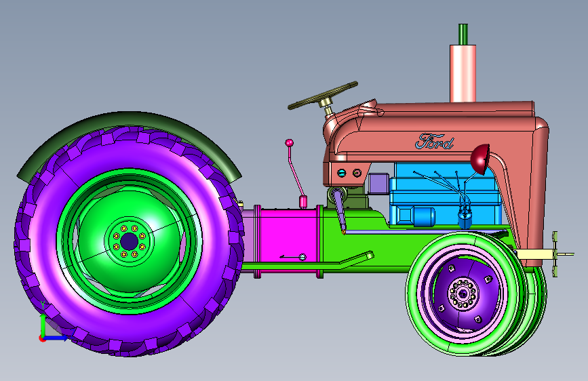This screenshot has height=381, width=588.
Task: Select the dark red dashboard gauge
Action: click(x=357, y=173)
